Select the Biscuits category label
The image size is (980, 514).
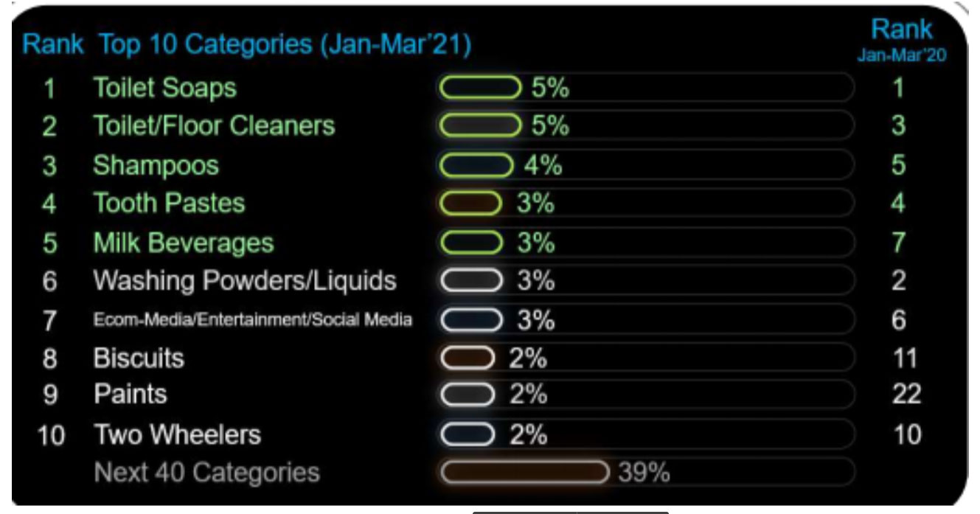pyautogui.click(x=139, y=358)
